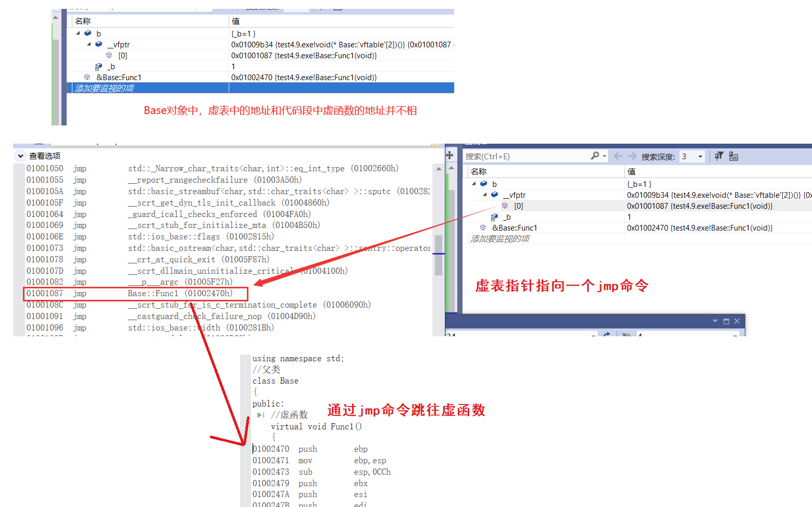The image size is (812, 507).
Task: Click the top watch window's scroll-up arrow
Action: (x=55, y=18)
